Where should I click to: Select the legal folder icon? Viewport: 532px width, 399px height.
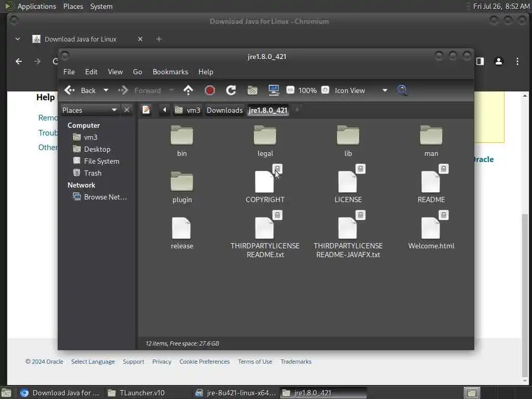click(265, 136)
